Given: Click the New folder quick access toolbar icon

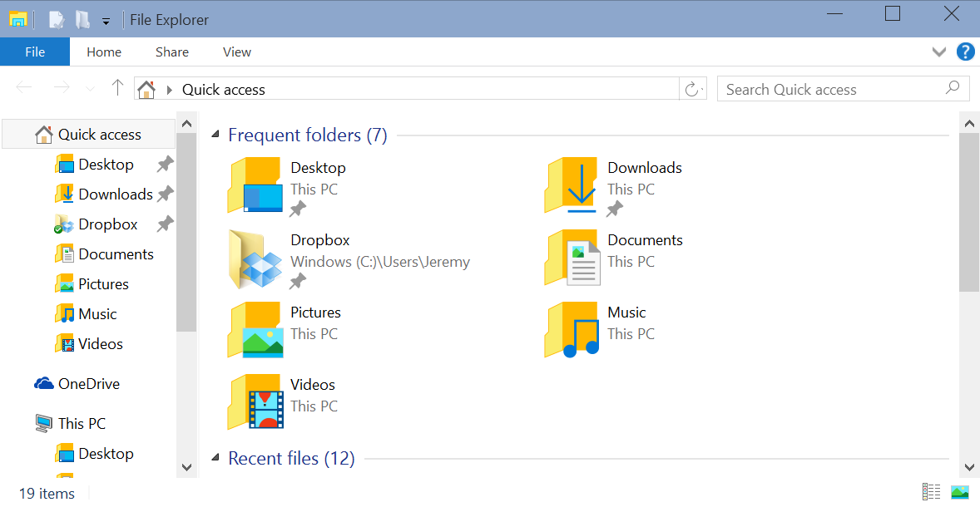Looking at the screenshot, I should pyautogui.click(x=82, y=19).
